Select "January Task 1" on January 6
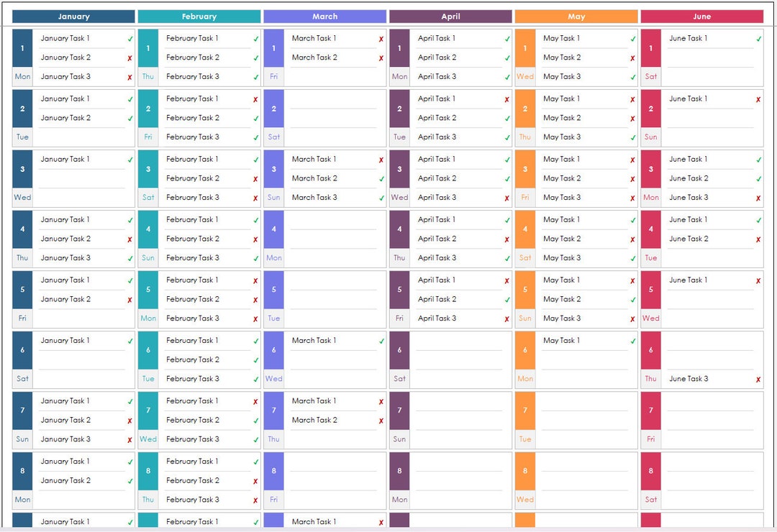This screenshot has width=777, height=532. (65, 340)
